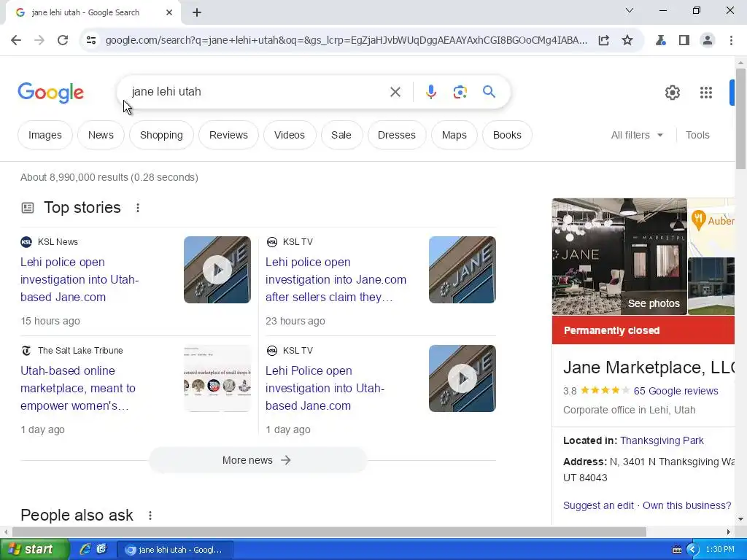747x560 pixels.
Task: Open Chrome's three-dot menu
Action: (731, 40)
